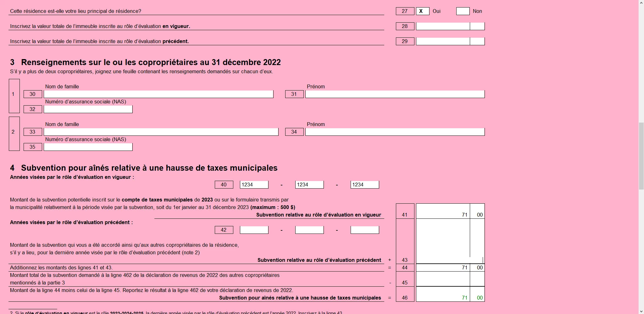Click Nom de famille field on line 30
The image size is (644, 314).
click(158, 94)
